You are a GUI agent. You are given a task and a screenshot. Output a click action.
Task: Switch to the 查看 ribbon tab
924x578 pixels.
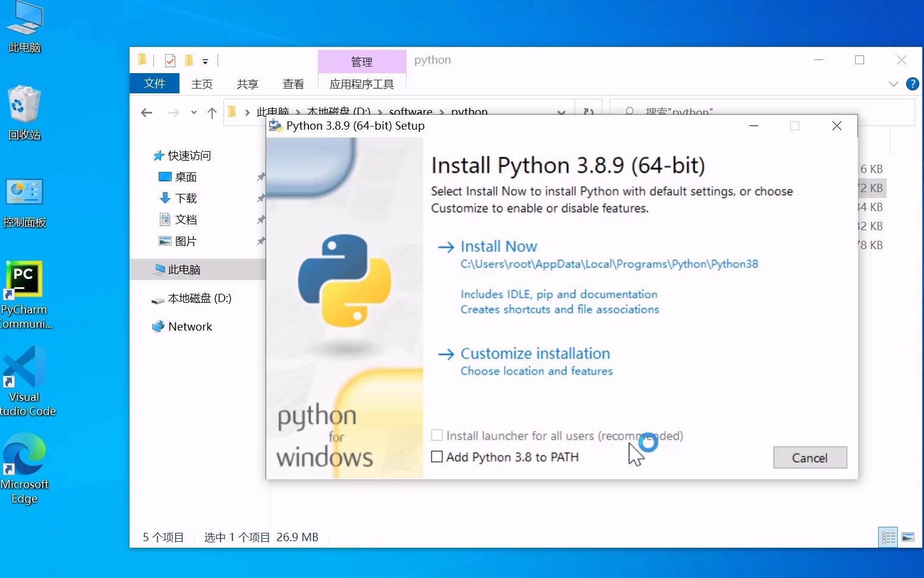pos(293,83)
